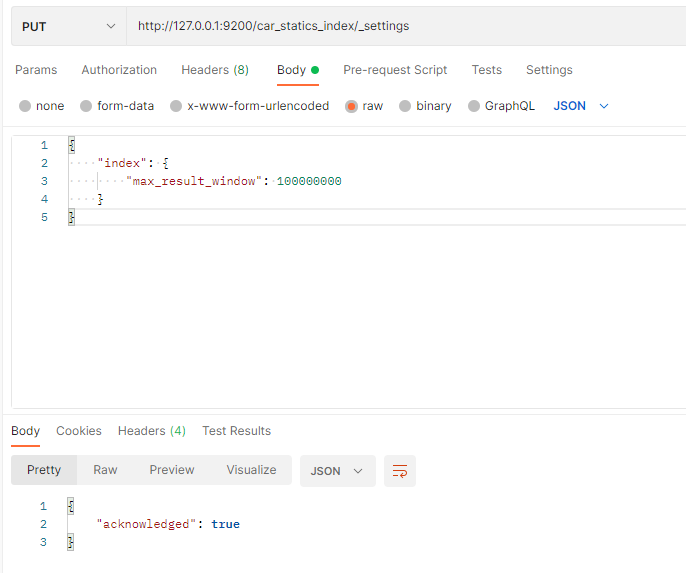Screen dimensions: 686x573
Task: Open the request Settings tab
Action: (549, 70)
